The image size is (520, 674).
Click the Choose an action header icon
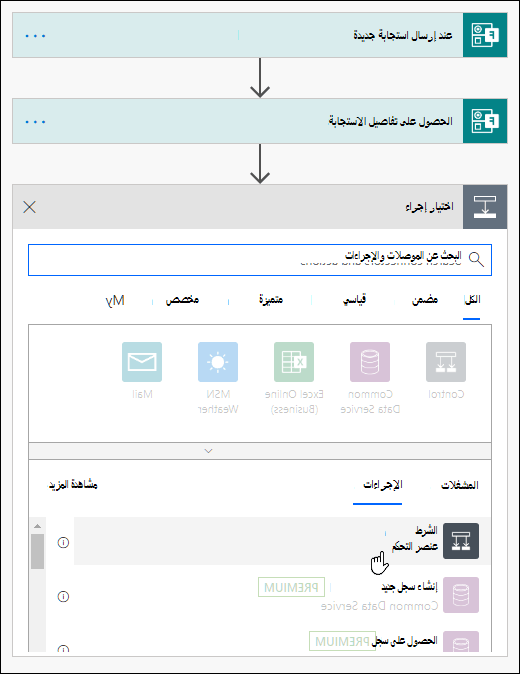click(485, 207)
